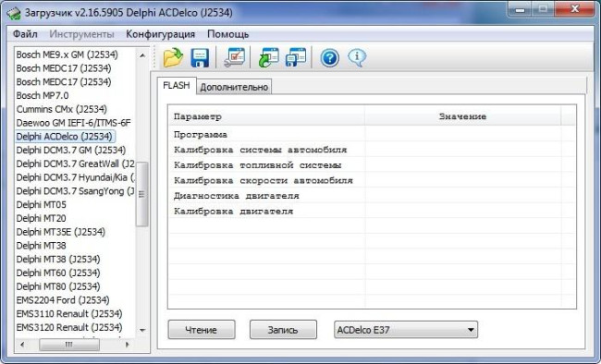Select Delphi DCM3.7 SsangYong entry
Image resolution: width=601 pixels, height=364 pixels.
[x=75, y=191]
